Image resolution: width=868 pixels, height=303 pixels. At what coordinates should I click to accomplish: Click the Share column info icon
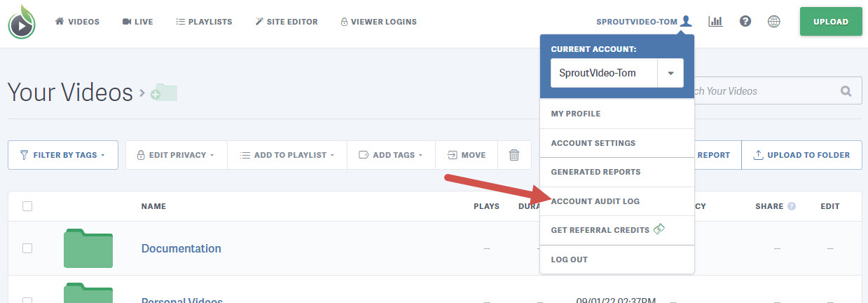click(792, 206)
